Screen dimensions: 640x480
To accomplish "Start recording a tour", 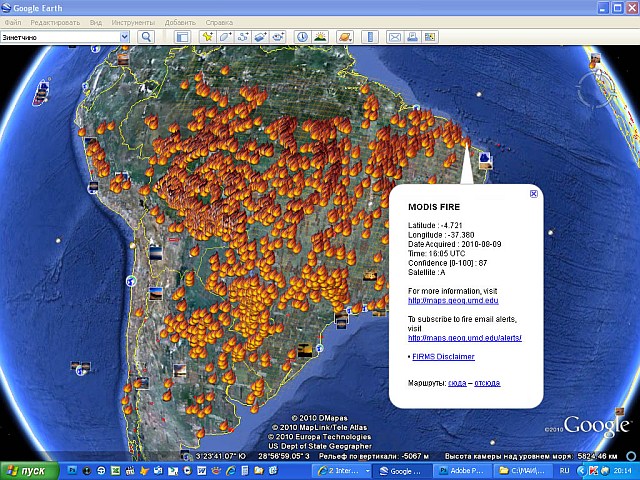I will [278, 37].
